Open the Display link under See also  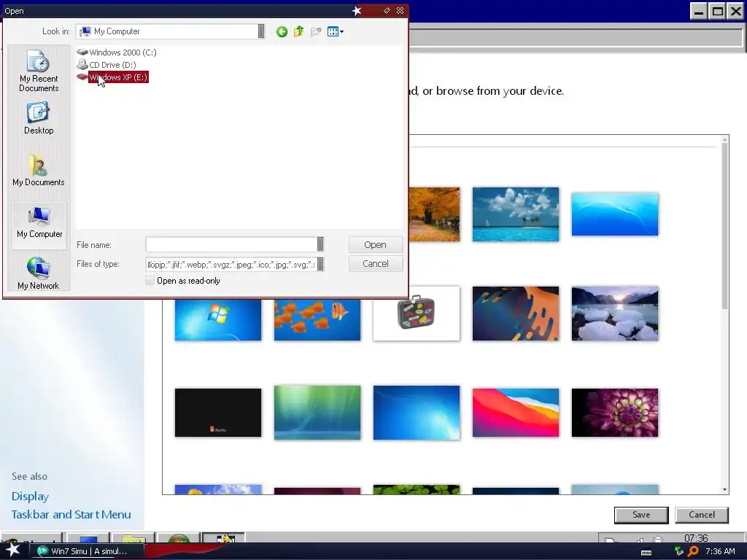coord(30,496)
